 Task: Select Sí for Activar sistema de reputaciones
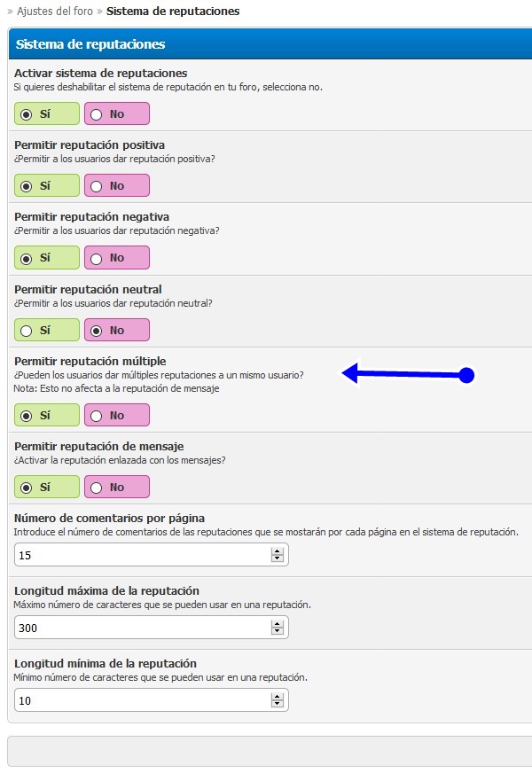[x=27, y=114]
